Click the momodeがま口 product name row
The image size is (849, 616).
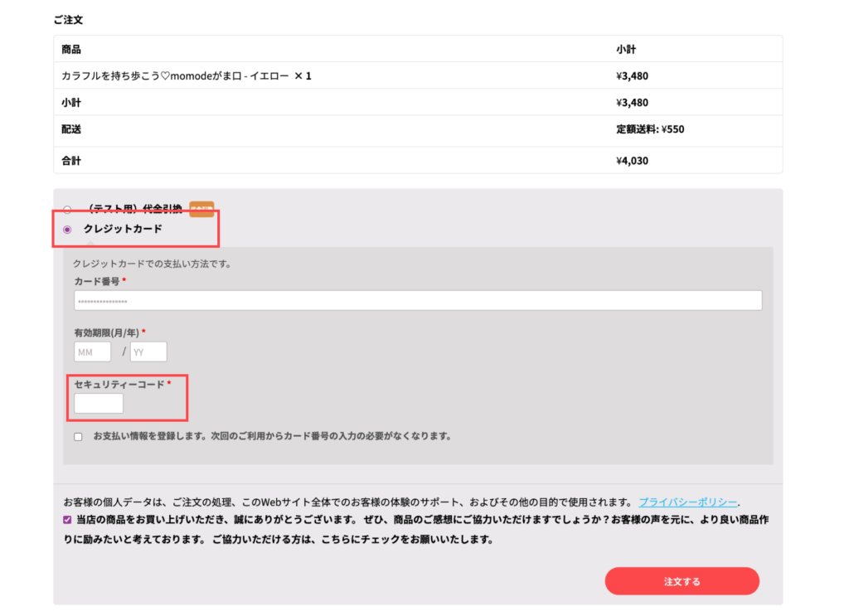tap(187, 76)
